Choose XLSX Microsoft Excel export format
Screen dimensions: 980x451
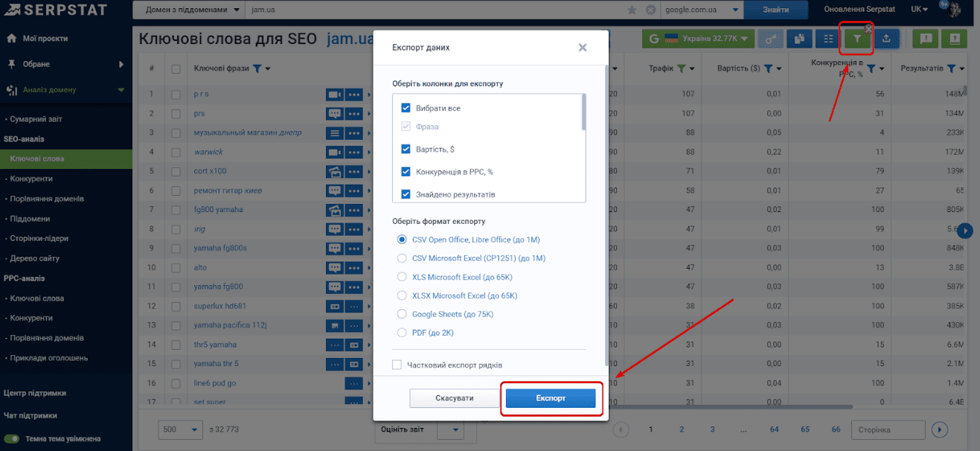(403, 295)
